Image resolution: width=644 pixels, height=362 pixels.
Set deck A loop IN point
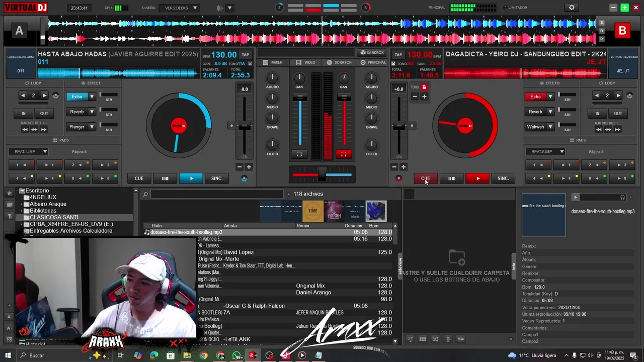[23, 113]
